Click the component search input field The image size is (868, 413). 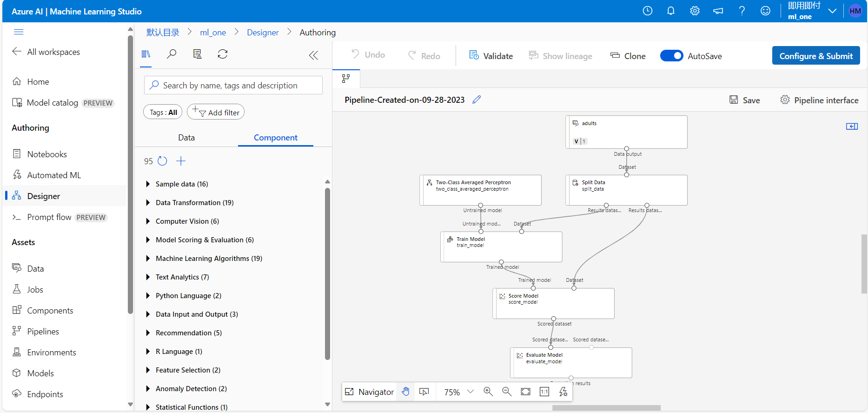[233, 86]
